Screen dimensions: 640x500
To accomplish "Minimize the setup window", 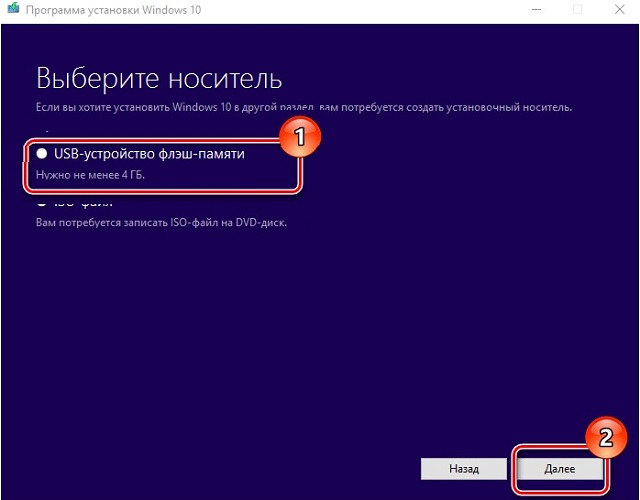I will click(537, 9).
